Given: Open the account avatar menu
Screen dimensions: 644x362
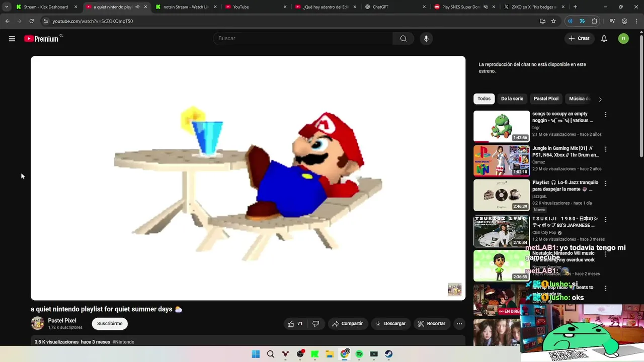Looking at the screenshot, I should pos(623,39).
